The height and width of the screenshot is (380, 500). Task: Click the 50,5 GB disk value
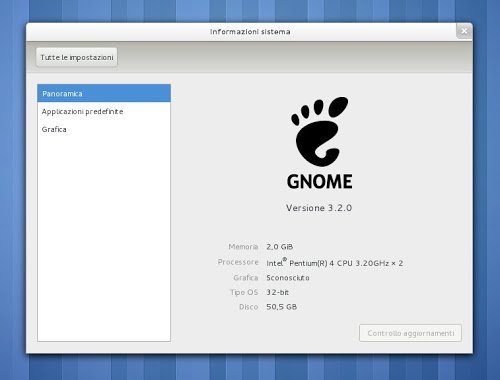(x=281, y=307)
